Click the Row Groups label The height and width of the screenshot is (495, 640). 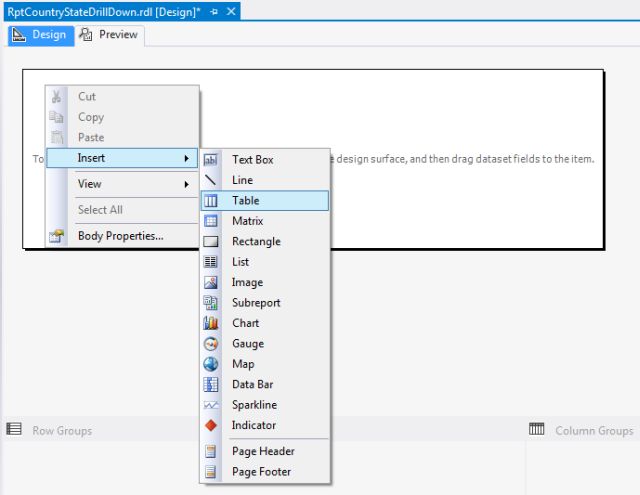coord(62,431)
